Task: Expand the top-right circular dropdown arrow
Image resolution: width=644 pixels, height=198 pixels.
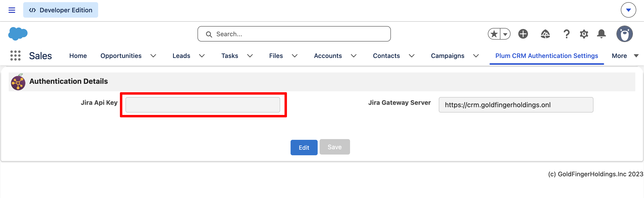Action: tap(628, 10)
